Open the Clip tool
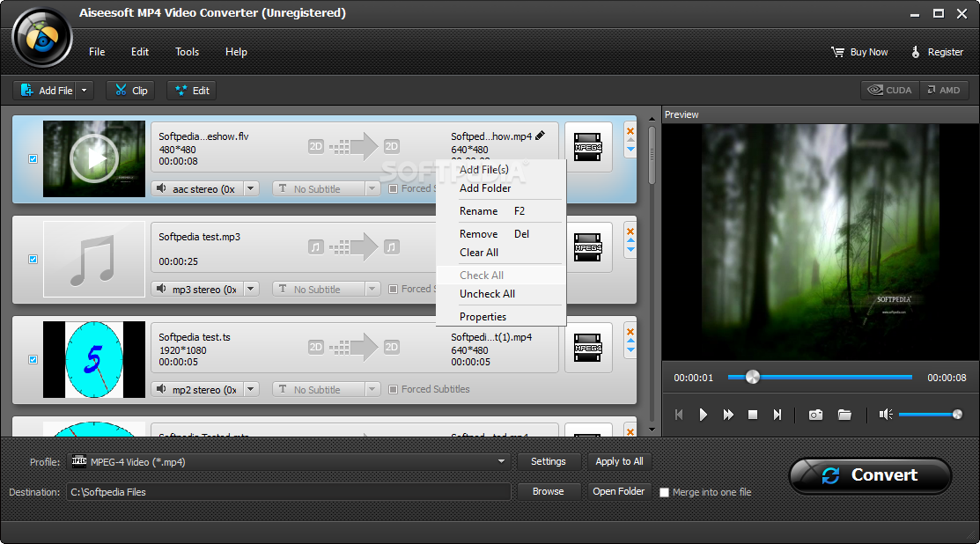Viewport: 980px width, 544px height. point(130,91)
